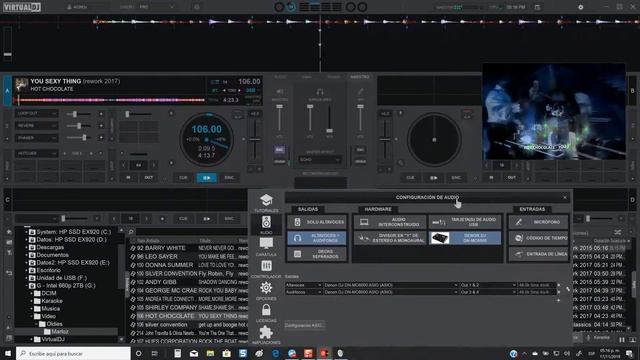Click the loop IN button on deck A

[128, 178]
